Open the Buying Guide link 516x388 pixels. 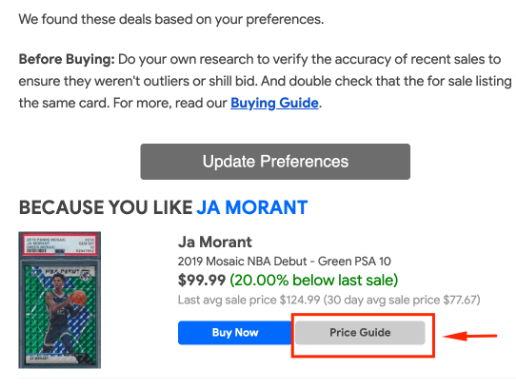point(274,103)
